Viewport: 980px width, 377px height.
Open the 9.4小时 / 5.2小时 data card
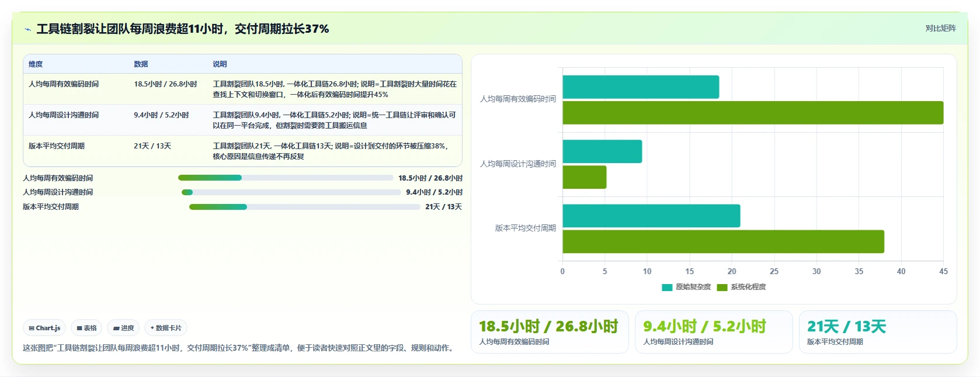[714, 332]
